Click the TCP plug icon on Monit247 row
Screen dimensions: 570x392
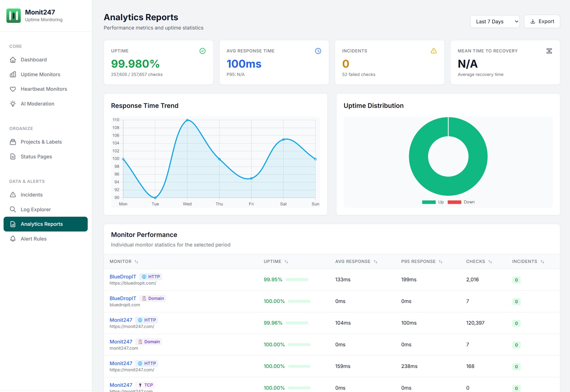[140, 385]
